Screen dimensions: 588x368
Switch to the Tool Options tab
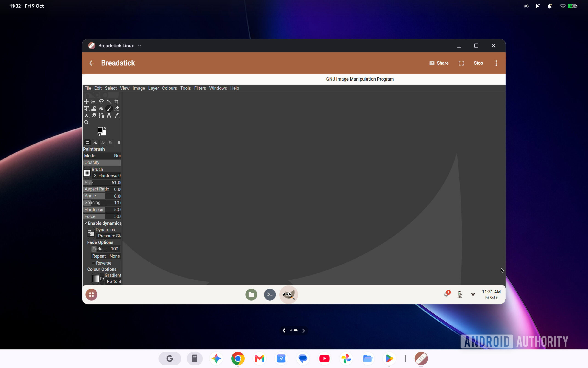point(87,143)
